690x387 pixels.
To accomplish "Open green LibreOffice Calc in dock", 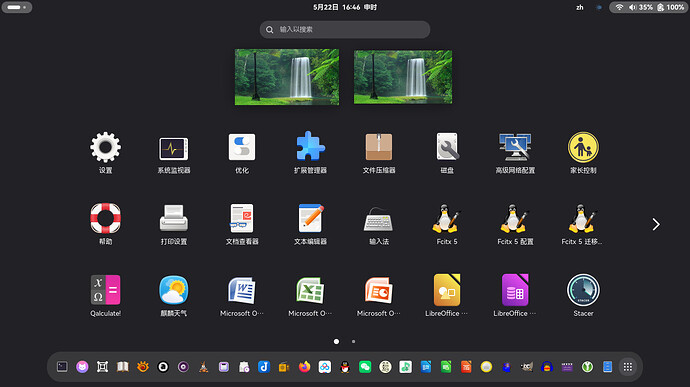I will coord(446,366).
